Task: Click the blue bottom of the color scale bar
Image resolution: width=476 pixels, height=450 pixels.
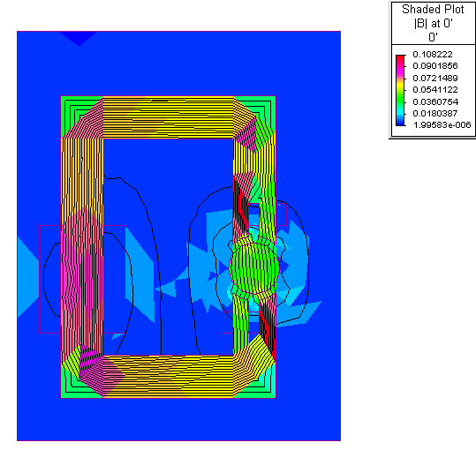Action: click(x=400, y=123)
